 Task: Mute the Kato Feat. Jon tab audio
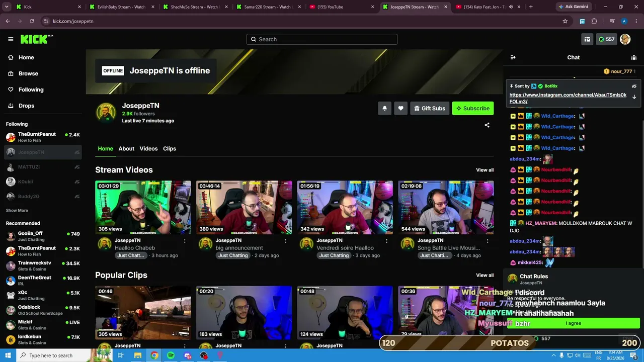click(x=511, y=7)
